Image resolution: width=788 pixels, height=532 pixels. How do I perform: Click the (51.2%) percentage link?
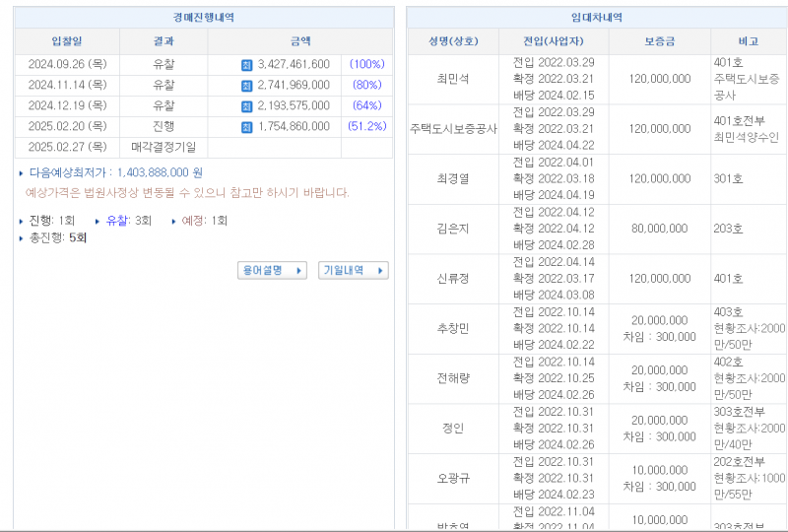tap(365, 127)
